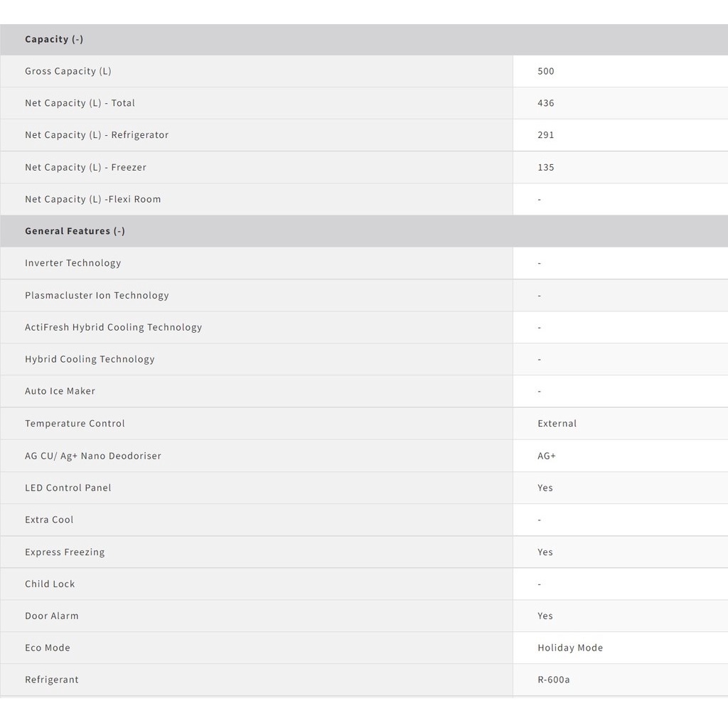
Task: Click the Net Capacity Flexi Room label
Action: (92, 199)
